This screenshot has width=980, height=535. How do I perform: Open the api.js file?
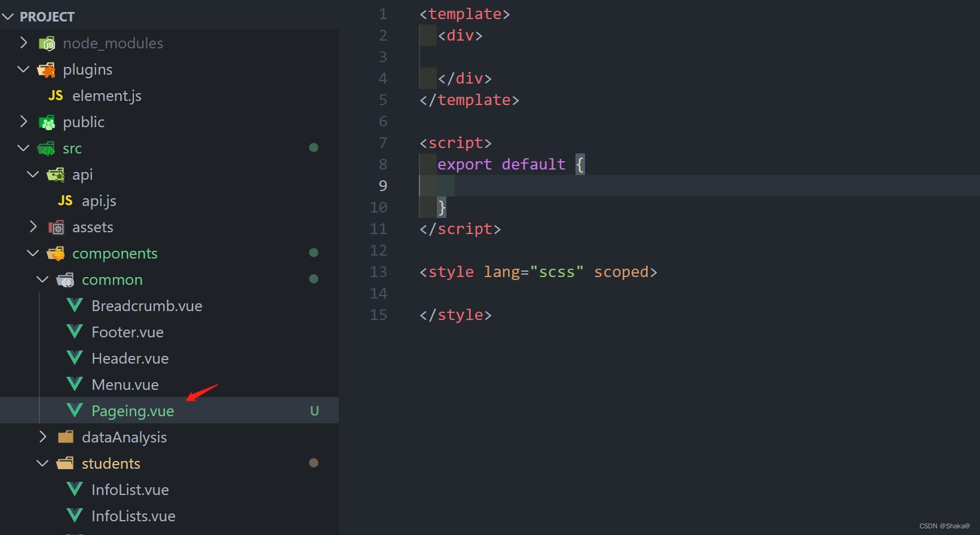(x=99, y=201)
